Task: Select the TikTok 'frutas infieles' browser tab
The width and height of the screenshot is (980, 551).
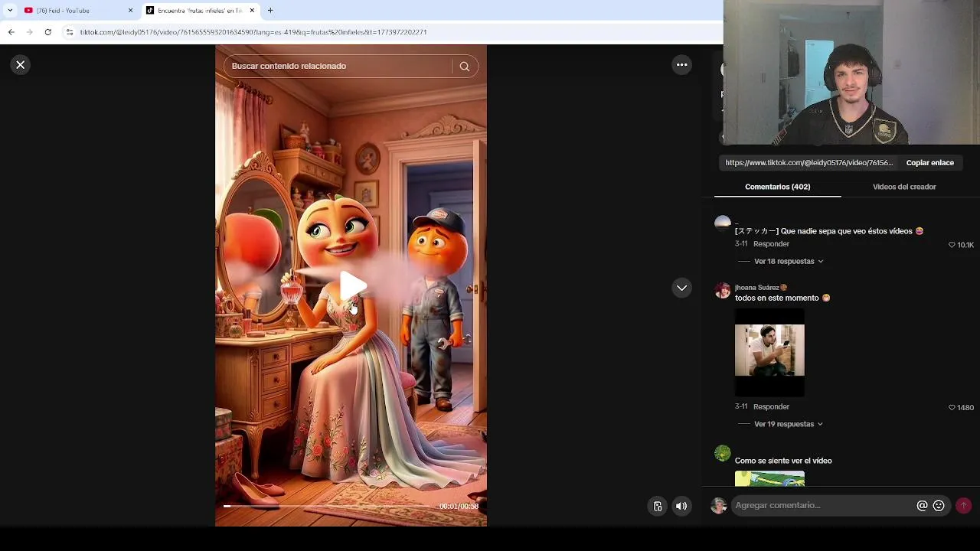Action: (x=201, y=11)
